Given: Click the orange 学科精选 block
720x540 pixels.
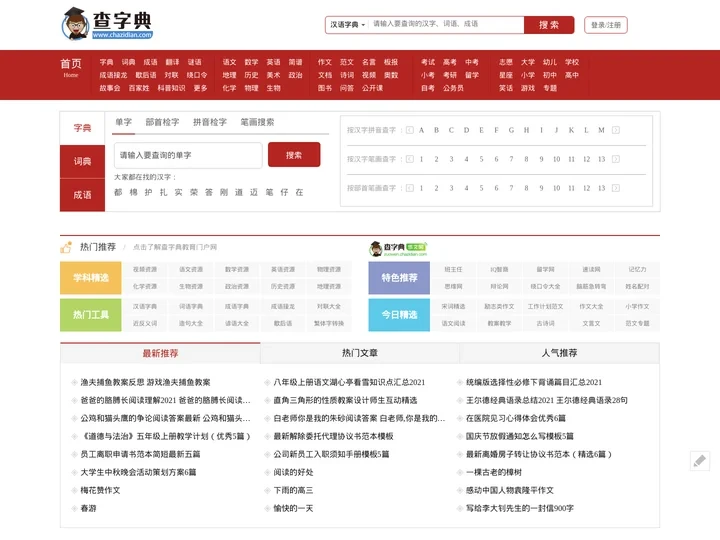Looking at the screenshot, I should [x=90, y=278].
